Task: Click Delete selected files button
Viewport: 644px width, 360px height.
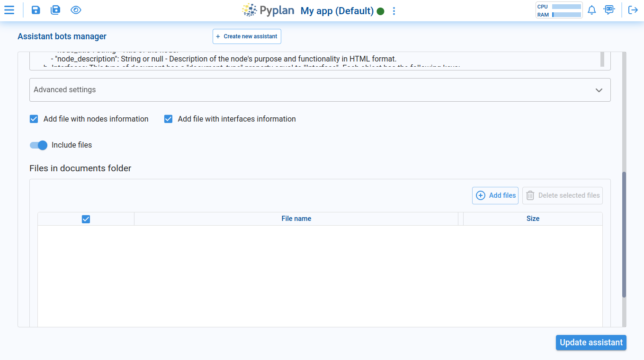Action: (563, 195)
